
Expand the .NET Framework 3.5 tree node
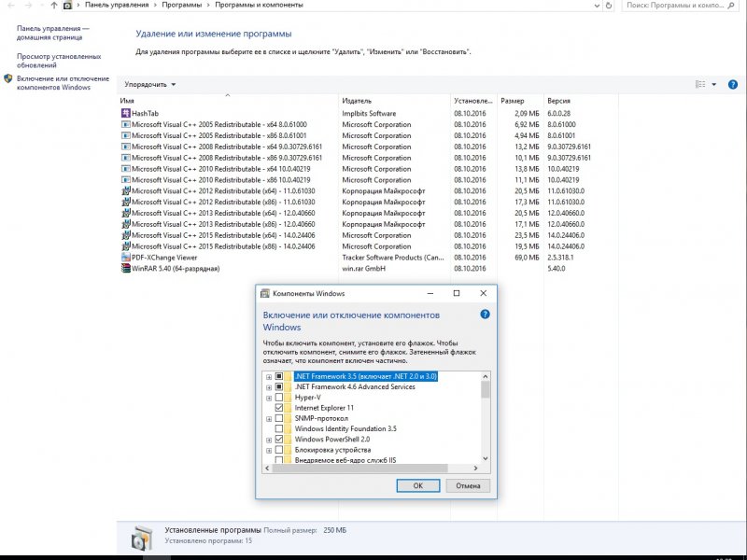tap(269, 377)
